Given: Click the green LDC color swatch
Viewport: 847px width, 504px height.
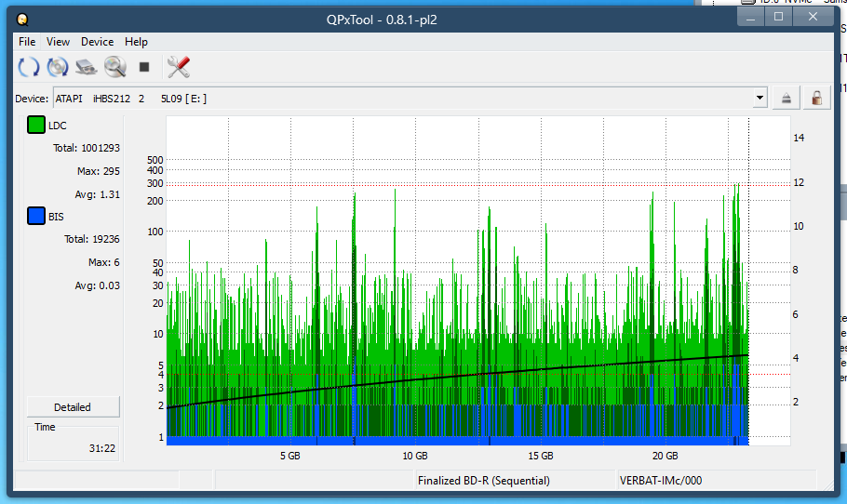Looking at the screenshot, I should click(x=36, y=126).
